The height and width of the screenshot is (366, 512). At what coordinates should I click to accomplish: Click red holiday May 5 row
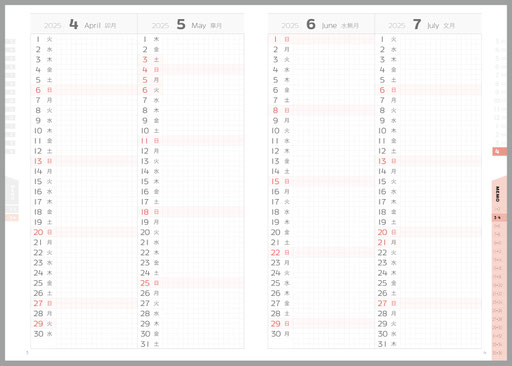191,80
